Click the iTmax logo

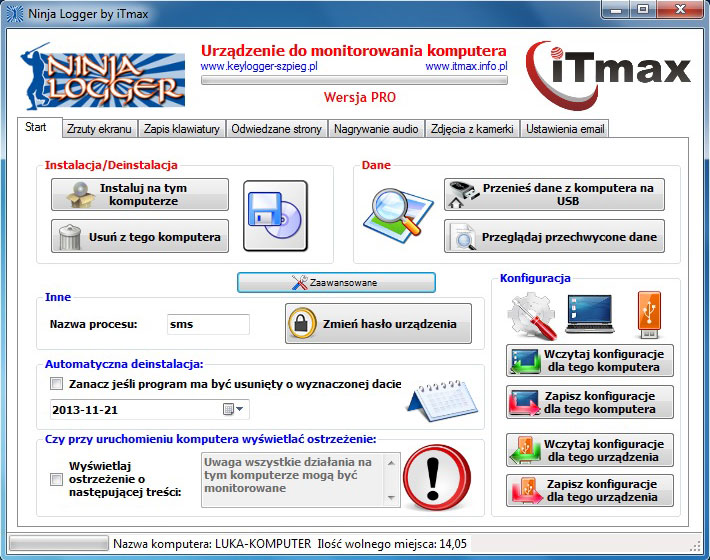(608, 75)
